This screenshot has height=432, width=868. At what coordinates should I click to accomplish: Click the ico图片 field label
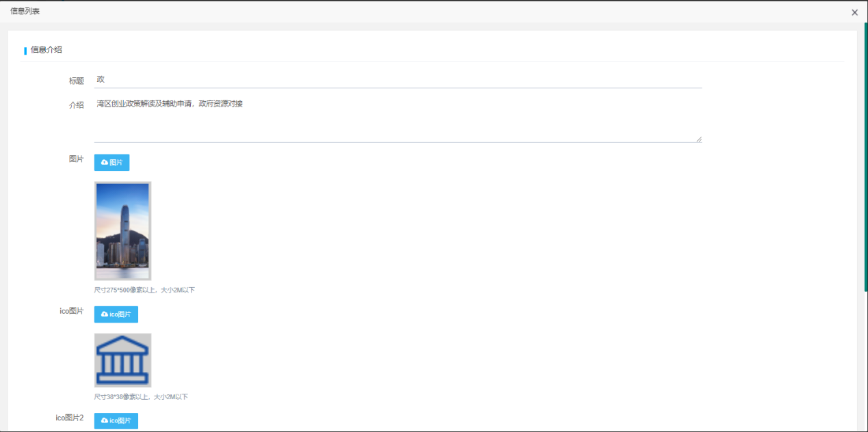point(71,311)
